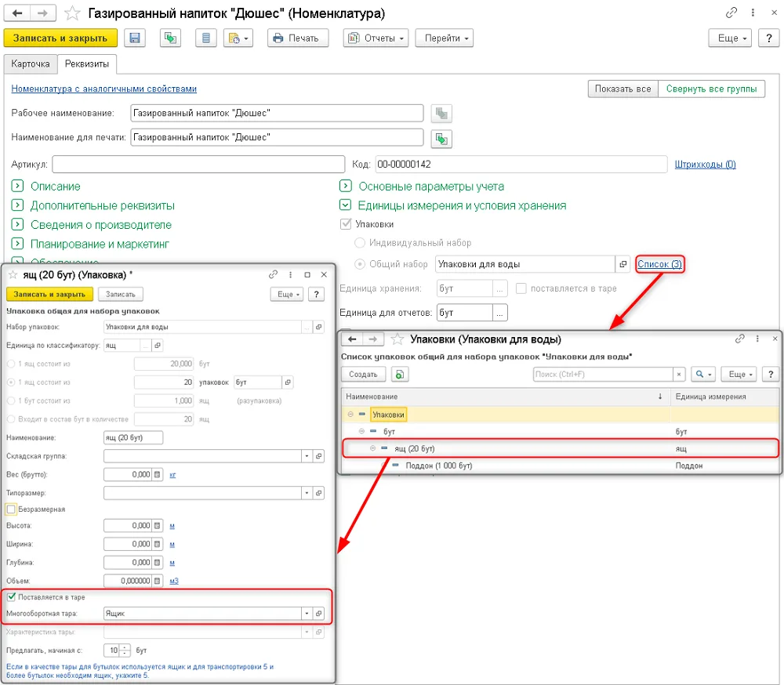Click the save diskette icon in toolbar
Screen dimensions: 784x685
coord(135,38)
